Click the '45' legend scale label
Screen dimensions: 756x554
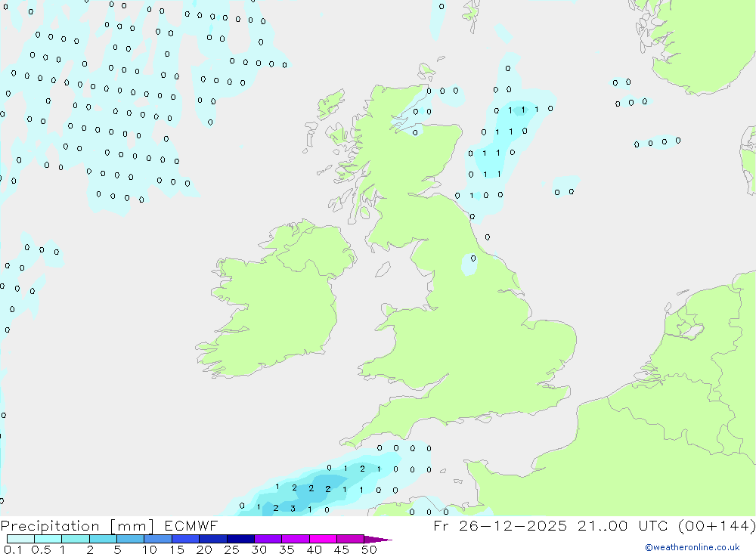[x=342, y=549]
